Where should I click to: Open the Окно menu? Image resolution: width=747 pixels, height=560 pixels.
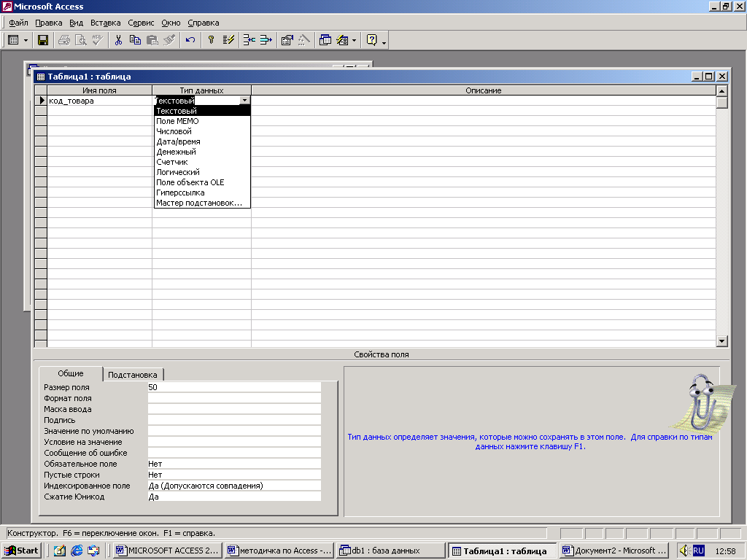[171, 23]
